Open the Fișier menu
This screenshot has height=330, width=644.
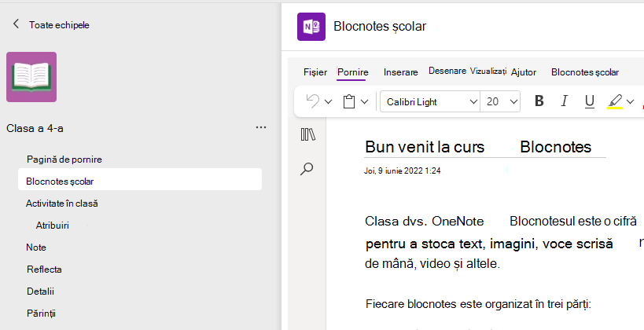(x=315, y=72)
